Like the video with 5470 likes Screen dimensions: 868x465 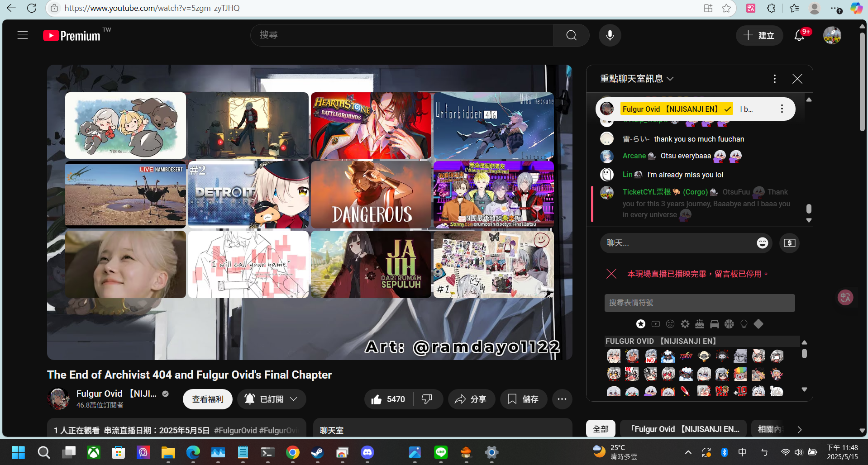(388, 399)
